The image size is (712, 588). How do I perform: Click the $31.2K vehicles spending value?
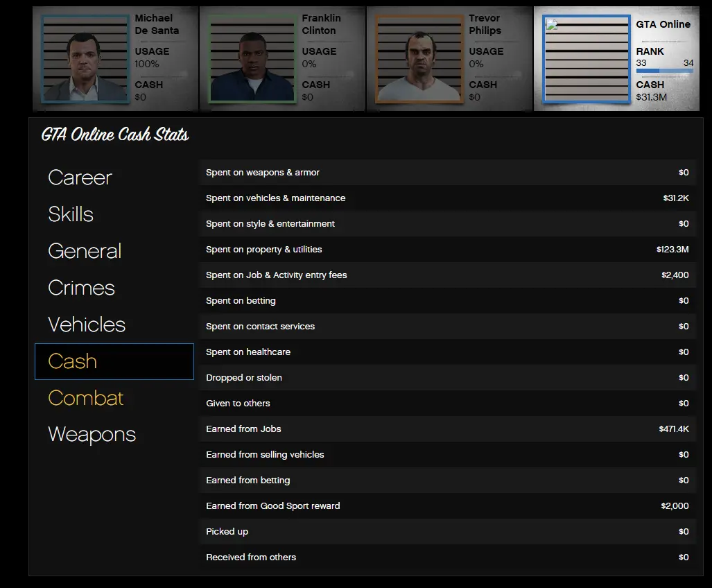[676, 198]
